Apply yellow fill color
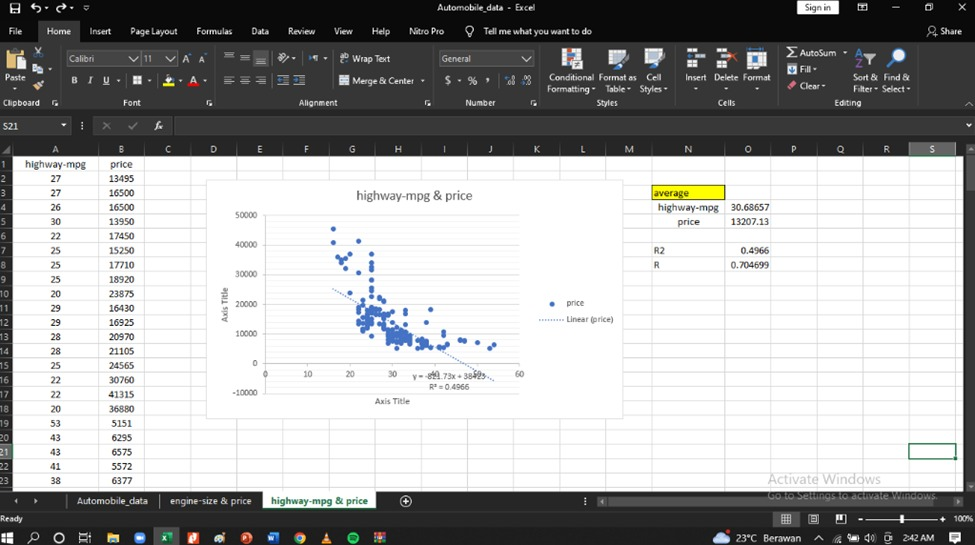This screenshot has width=975, height=545. pos(169,80)
